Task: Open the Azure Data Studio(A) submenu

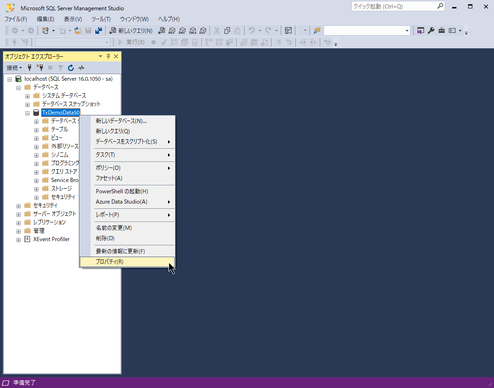Action: (x=127, y=202)
